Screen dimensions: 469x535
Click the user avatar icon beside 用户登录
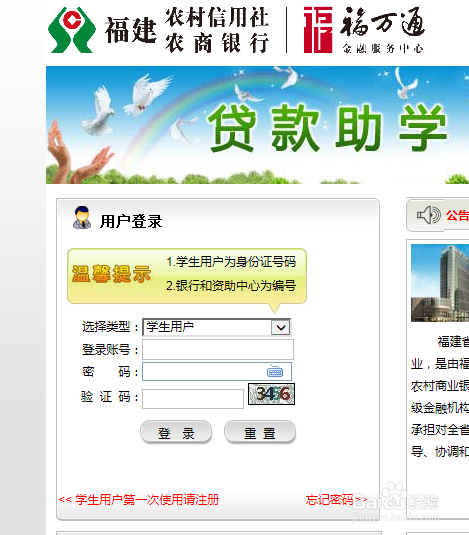click(82, 217)
